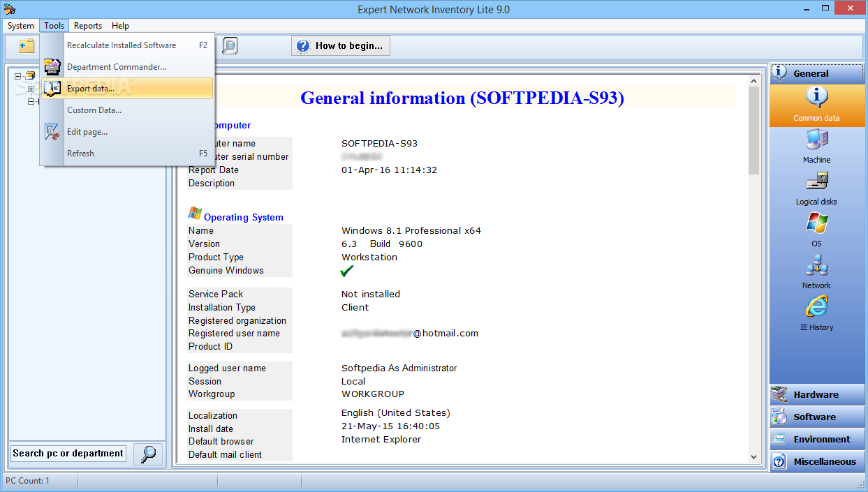Choose Recalculate Installed Software

127,45
